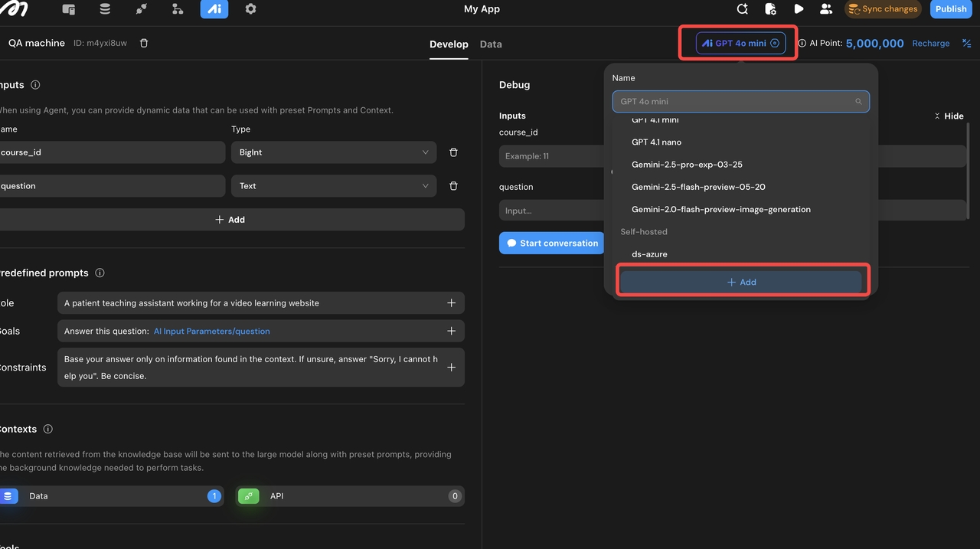
Task: Open the collaborators people icon
Action: coord(825,9)
